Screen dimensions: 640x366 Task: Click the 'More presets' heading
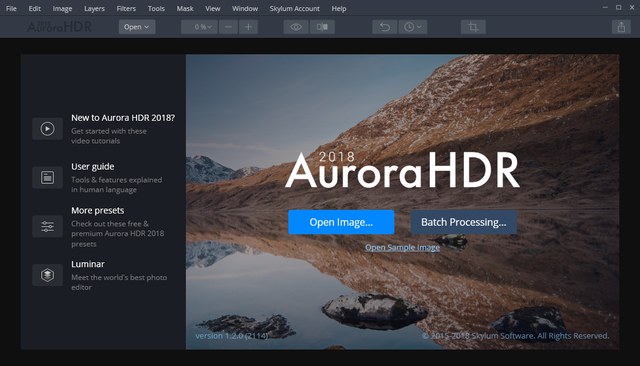[98, 211]
